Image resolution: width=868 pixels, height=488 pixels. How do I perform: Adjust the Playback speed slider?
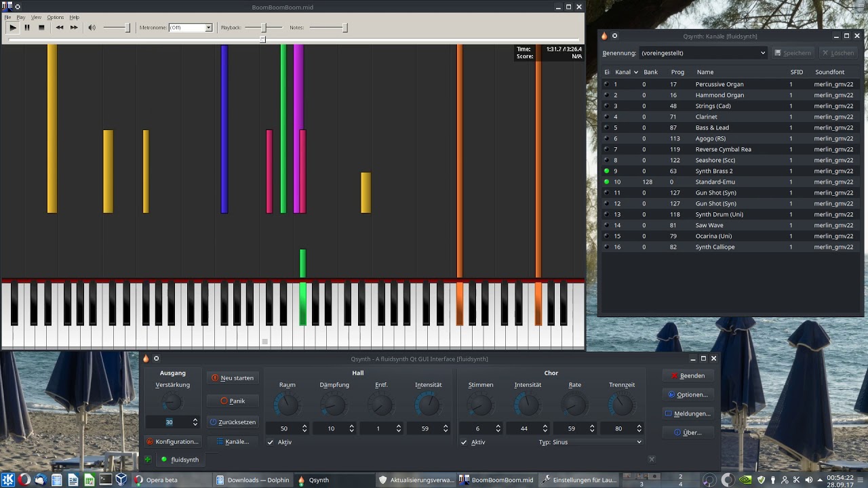pyautogui.click(x=264, y=28)
